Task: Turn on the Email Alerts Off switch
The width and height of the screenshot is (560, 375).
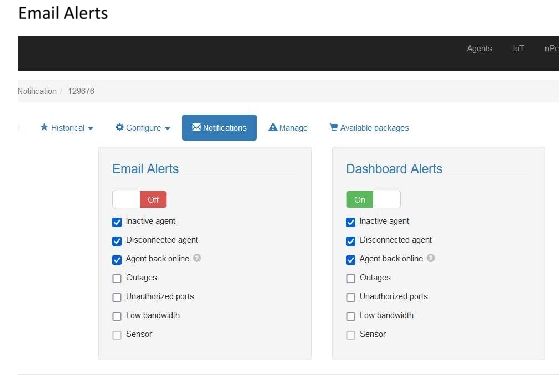Action: (x=139, y=199)
